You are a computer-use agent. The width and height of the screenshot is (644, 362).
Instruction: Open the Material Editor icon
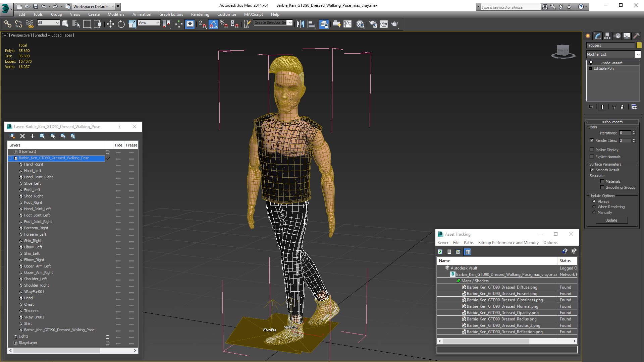[360, 24]
